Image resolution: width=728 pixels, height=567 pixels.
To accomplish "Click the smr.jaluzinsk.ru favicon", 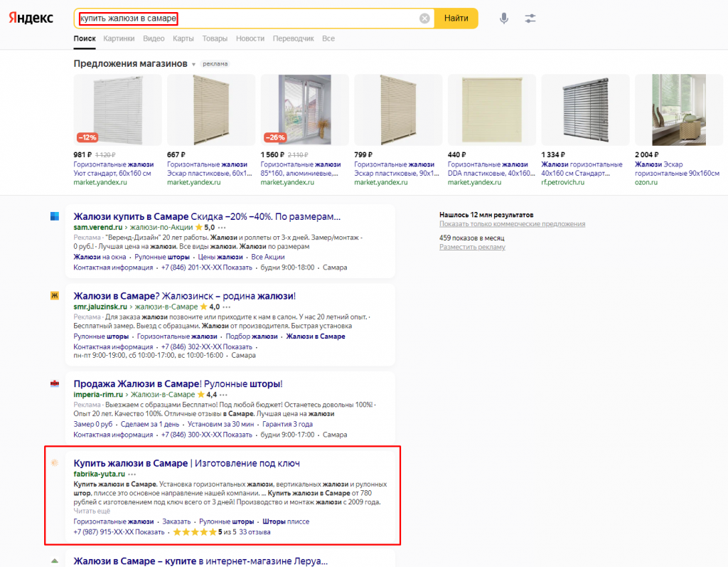I will point(55,295).
